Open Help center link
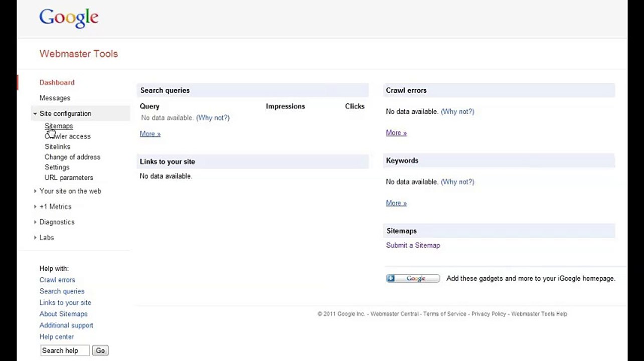The height and width of the screenshot is (361, 644). pyautogui.click(x=57, y=337)
